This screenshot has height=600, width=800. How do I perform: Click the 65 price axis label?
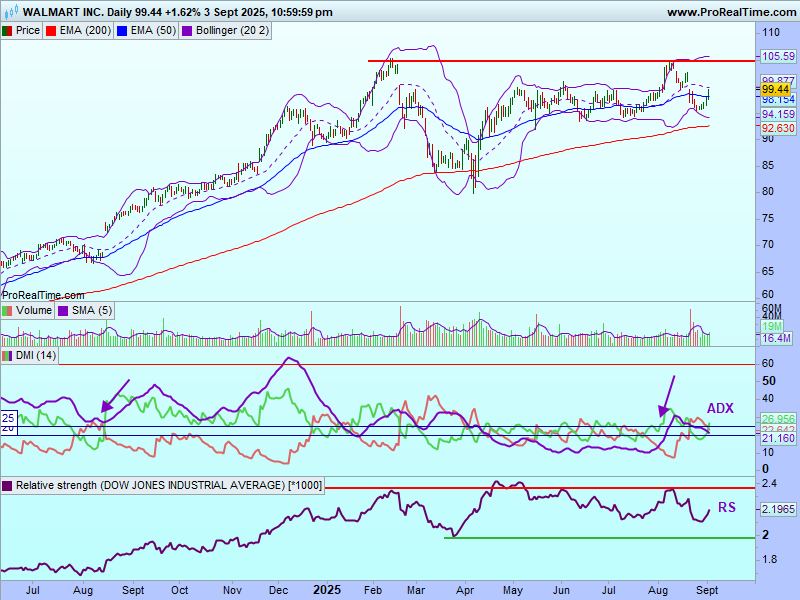[x=768, y=271]
